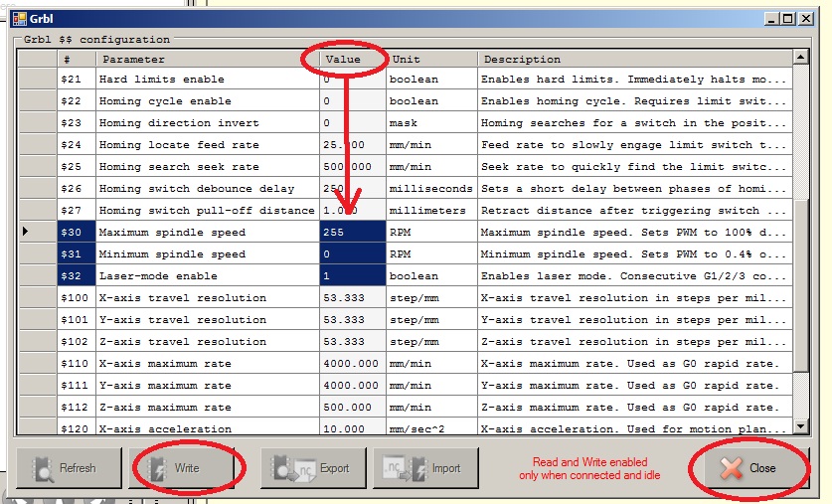832x504 pixels.
Task: Click the Value column header
Action: pyautogui.click(x=353, y=59)
